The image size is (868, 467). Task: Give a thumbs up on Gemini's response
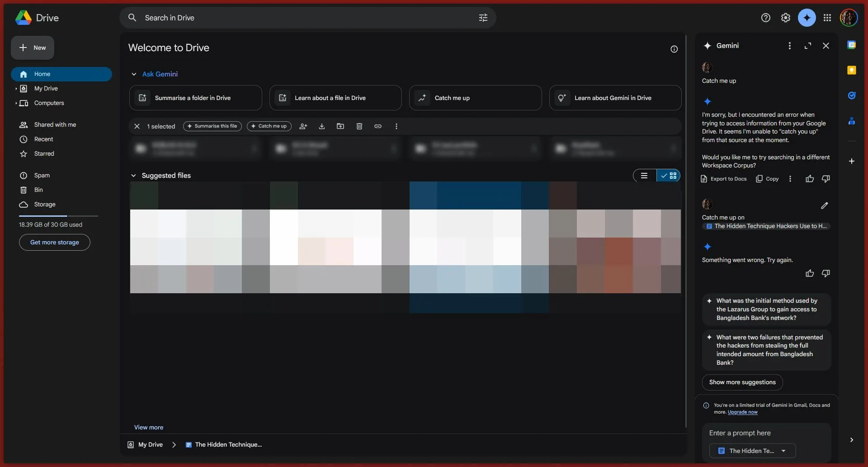pyautogui.click(x=809, y=179)
